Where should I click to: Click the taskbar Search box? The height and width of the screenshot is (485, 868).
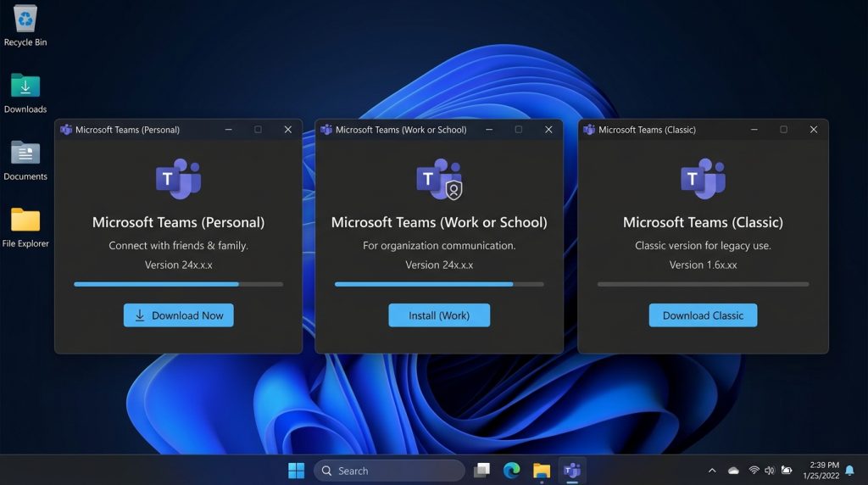click(389, 471)
